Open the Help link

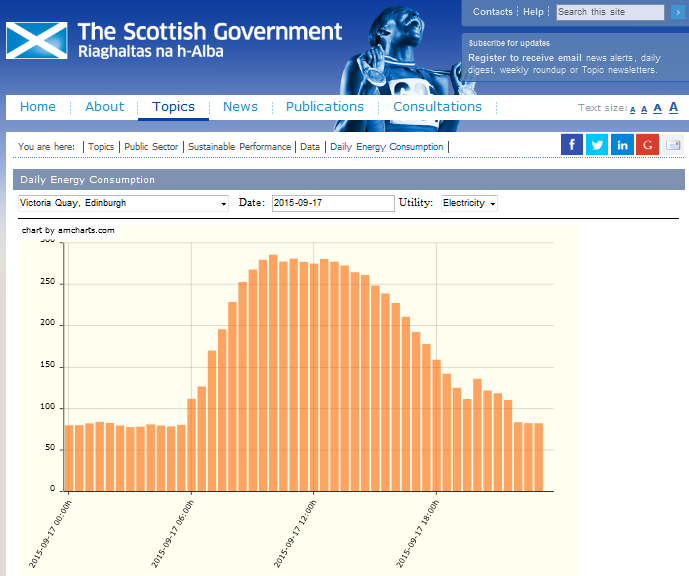534,12
